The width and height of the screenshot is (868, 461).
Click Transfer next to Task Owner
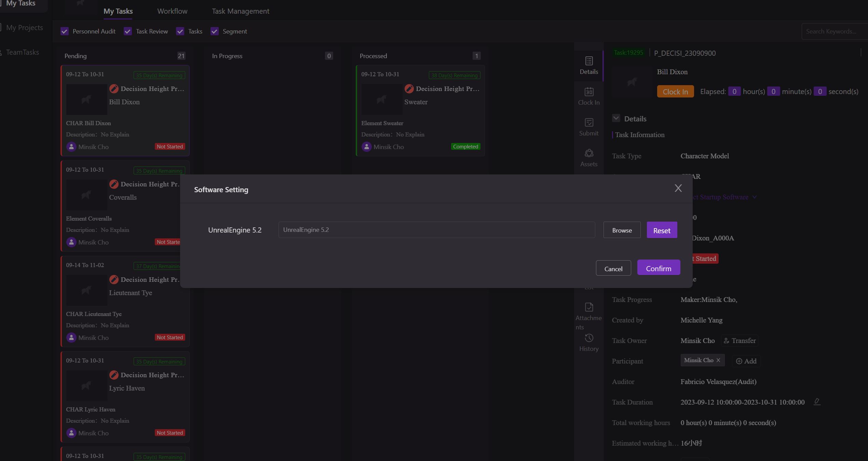pos(740,341)
